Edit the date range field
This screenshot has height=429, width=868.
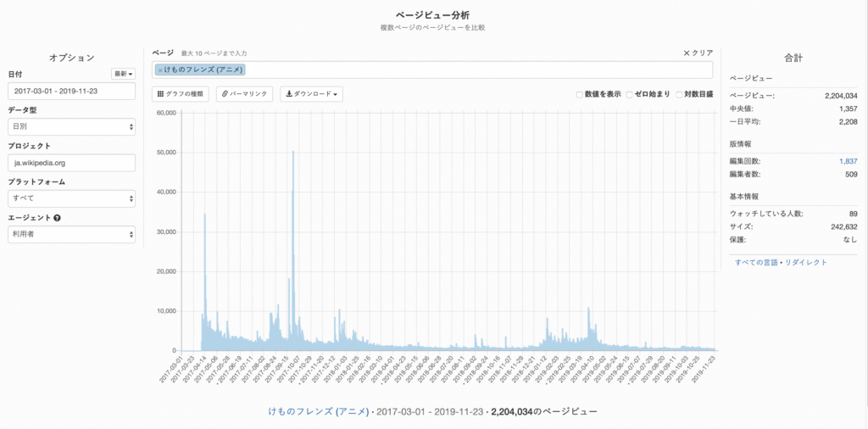click(x=72, y=92)
